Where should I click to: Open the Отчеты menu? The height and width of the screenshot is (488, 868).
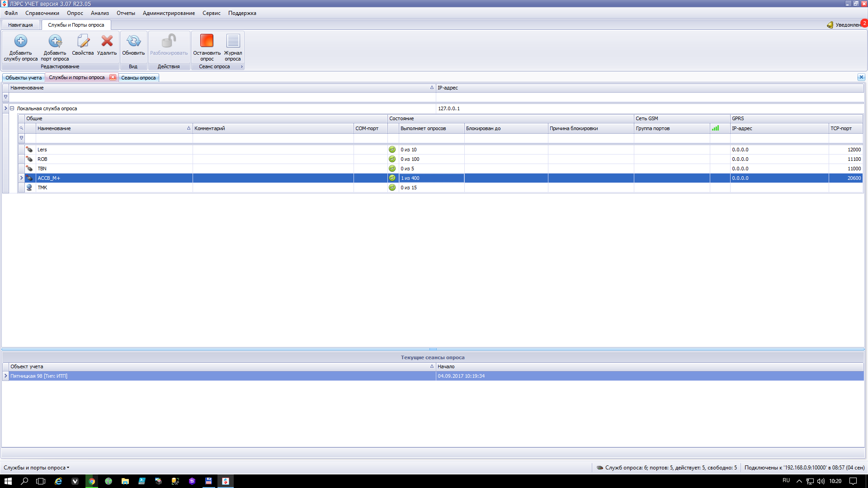pyautogui.click(x=126, y=13)
